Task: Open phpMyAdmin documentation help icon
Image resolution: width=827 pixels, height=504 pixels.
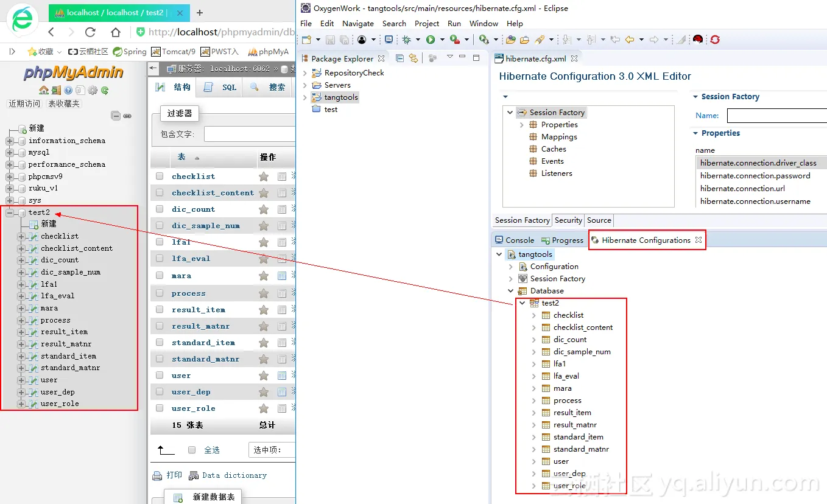Action: coord(68,90)
